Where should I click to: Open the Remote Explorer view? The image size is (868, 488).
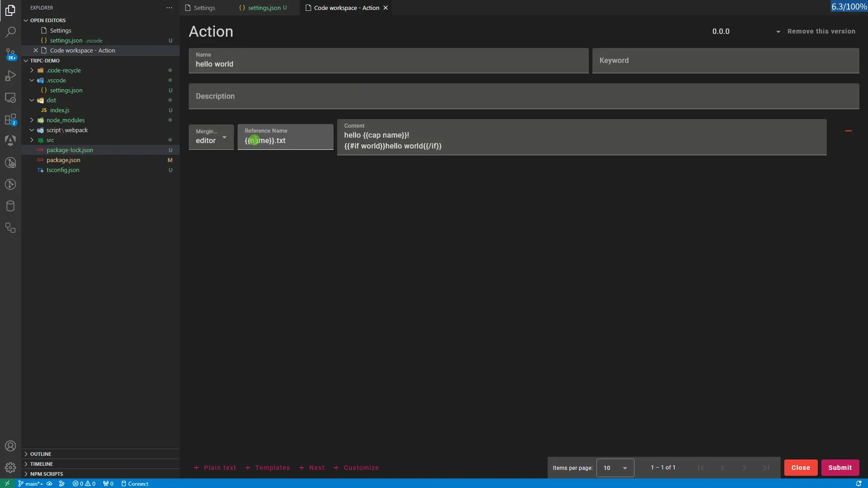pyautogui.click(x=10, y=98)
